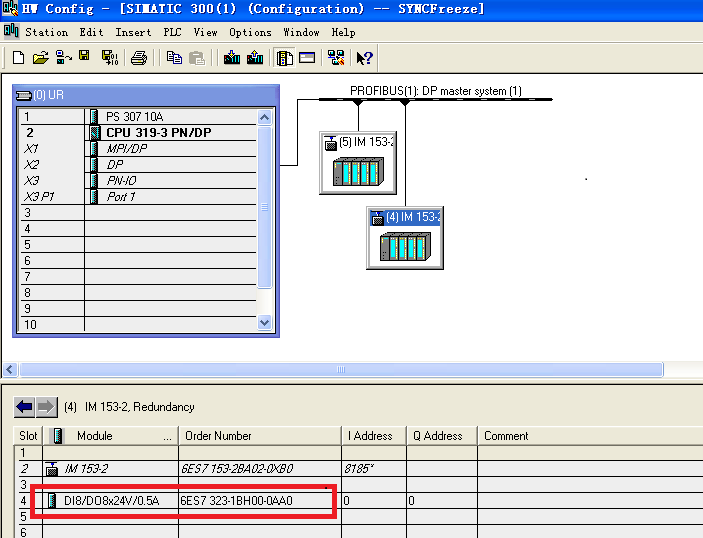Select the MPI/DP interface row X1
This screenshot has height=538, width=703.
pos(139,149)
